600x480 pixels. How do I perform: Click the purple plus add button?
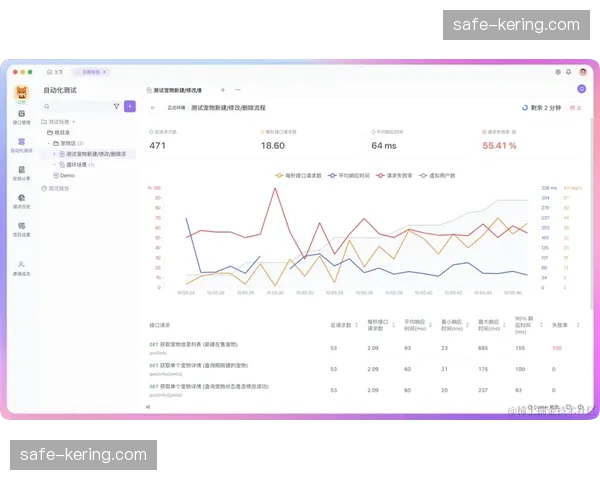click(129, 106)
